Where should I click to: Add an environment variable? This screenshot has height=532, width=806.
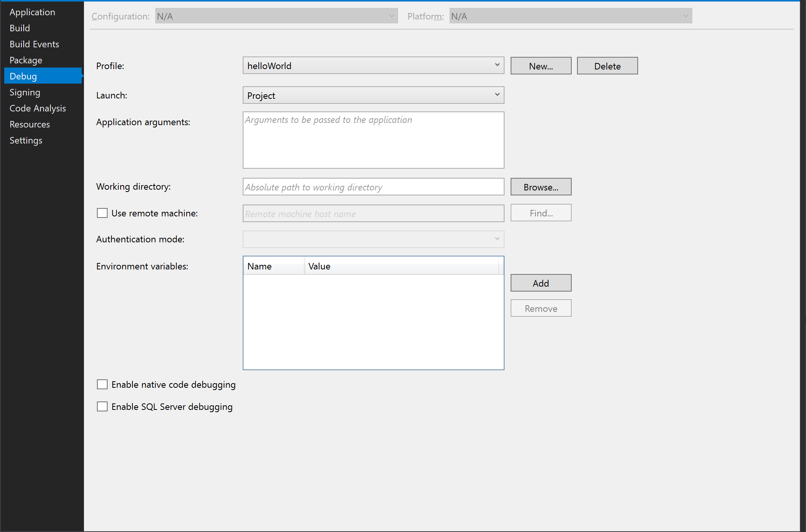(x=541, y=283)
